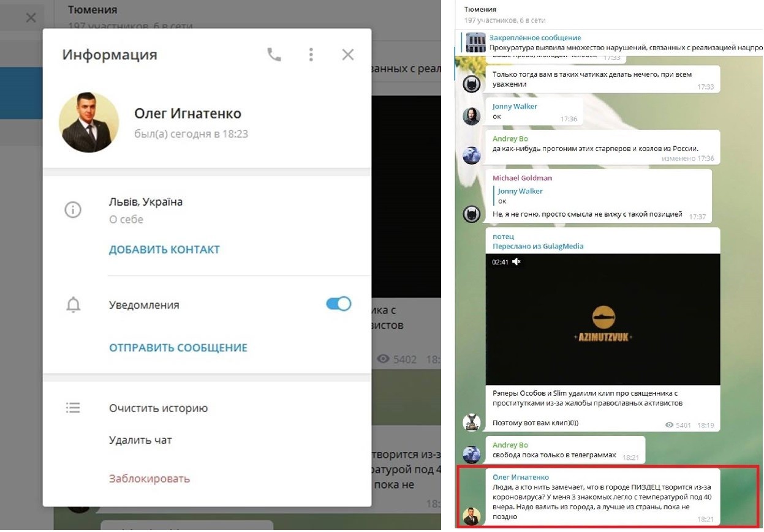764x532 pixels.
Task: Choose Заблокировать to block the user
Action: pos(149,479)
